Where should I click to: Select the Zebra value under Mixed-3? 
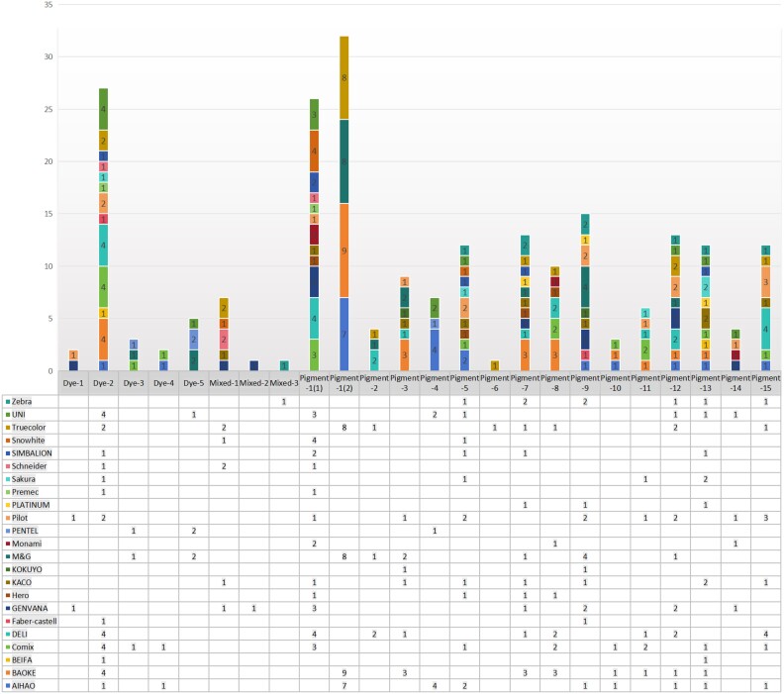click(284, 401)
